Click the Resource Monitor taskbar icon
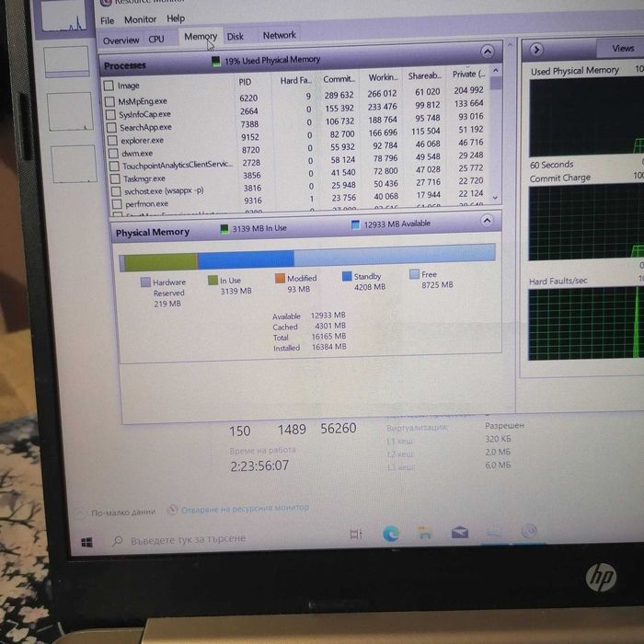Screen dimensions: 644x644 (x=529, y=531)
